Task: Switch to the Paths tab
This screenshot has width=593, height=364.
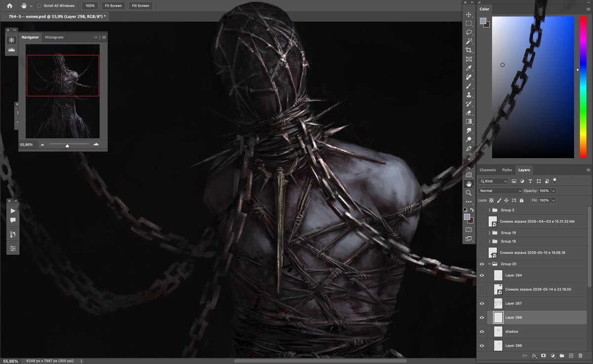Action: tap(507, 170)
